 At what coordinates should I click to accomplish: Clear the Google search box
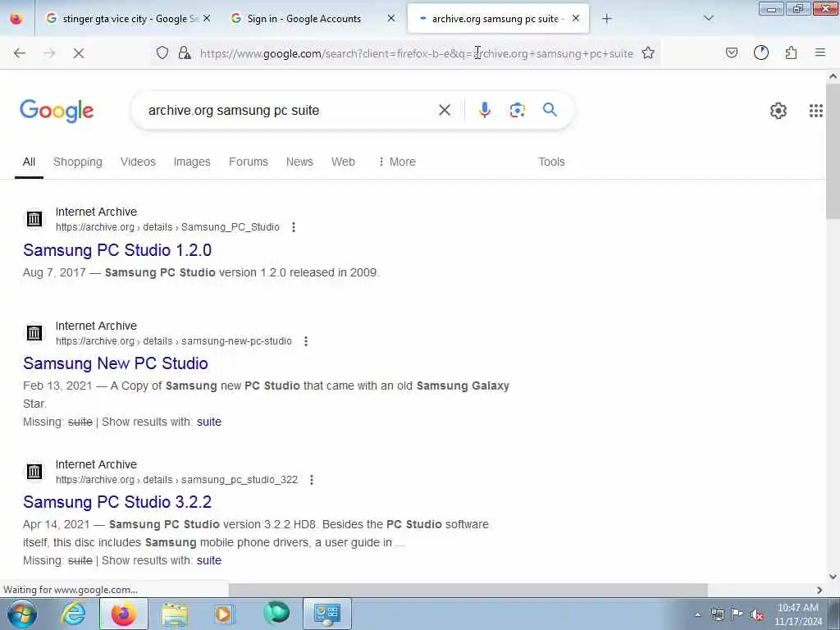[444, 110]
